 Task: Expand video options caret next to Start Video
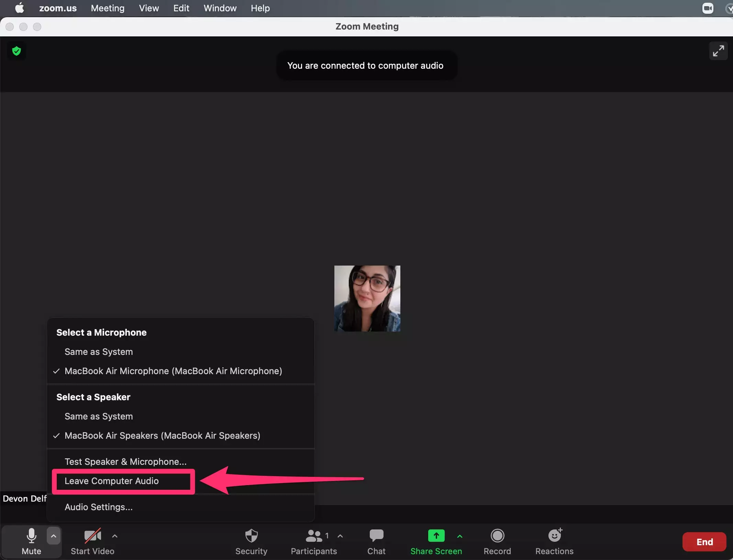pyautogui.click(x=115, y=536)
